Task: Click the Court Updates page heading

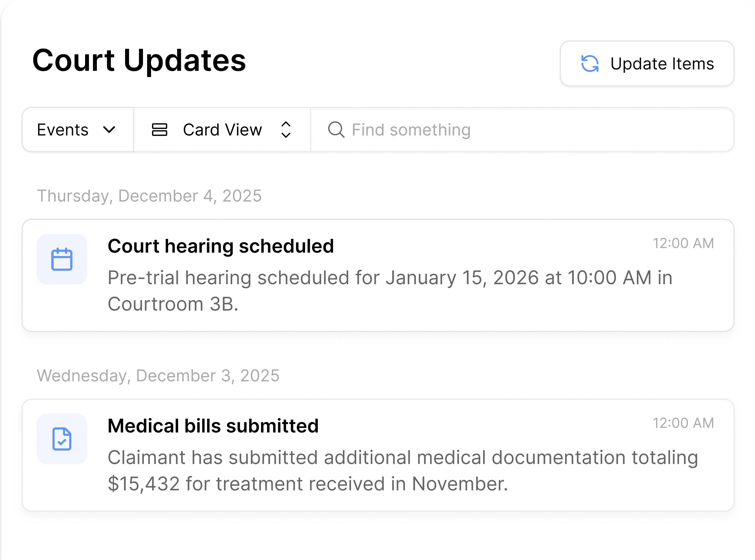Action: pos(139,60)
